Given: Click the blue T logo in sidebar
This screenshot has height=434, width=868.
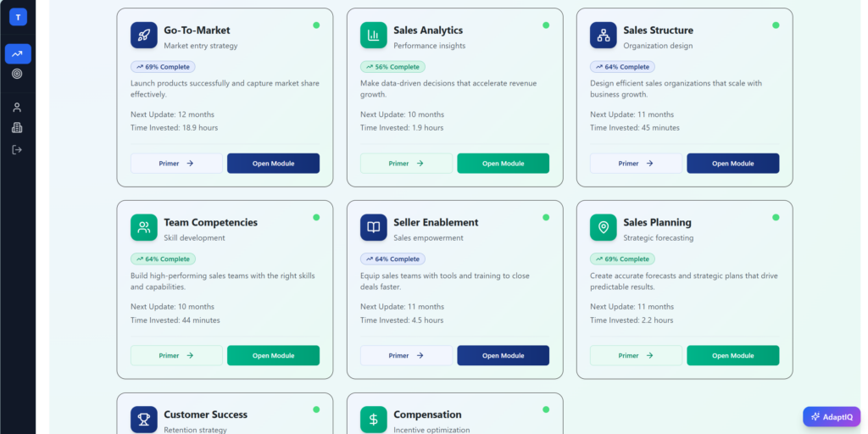Looking at the screenshot, I should [x=18, y=17].
